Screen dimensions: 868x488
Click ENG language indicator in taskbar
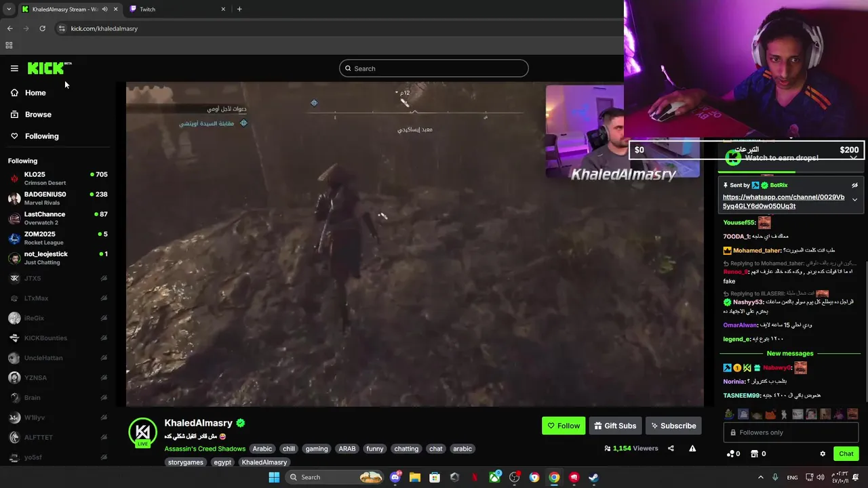[x=792, y=477]
